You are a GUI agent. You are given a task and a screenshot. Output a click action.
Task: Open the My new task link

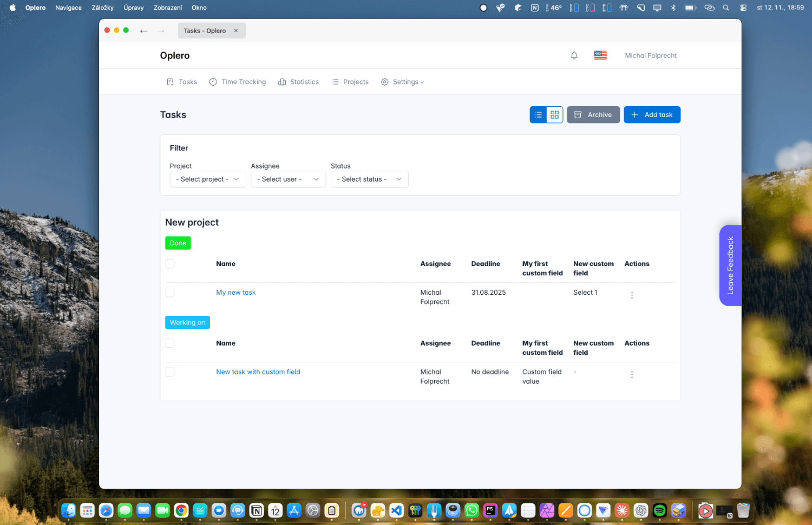(235, 293)
